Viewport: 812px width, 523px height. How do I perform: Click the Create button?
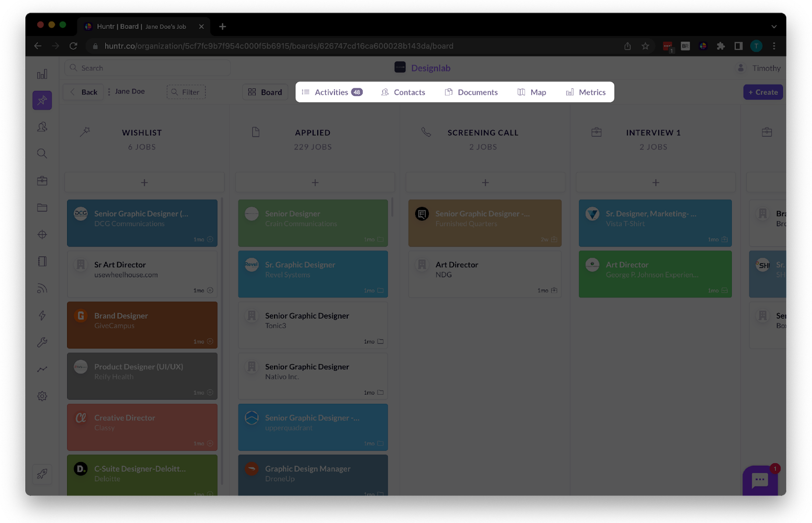tap(763, 92)
